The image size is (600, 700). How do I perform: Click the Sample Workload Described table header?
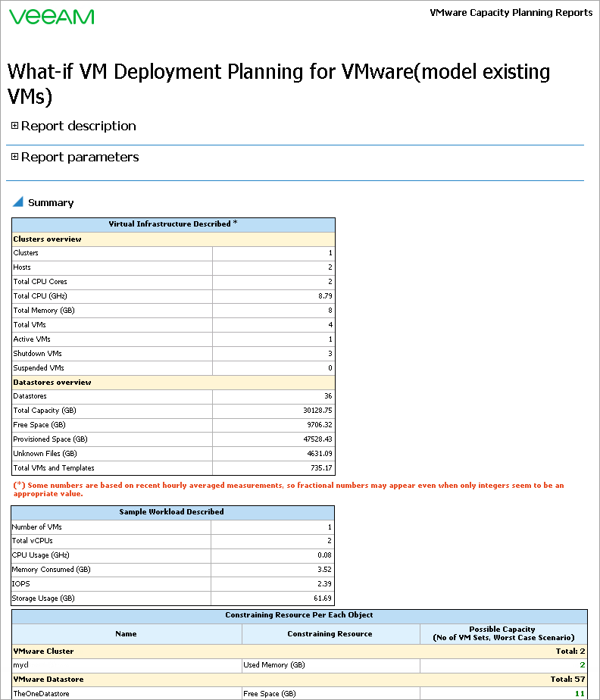tap(172, 512)
